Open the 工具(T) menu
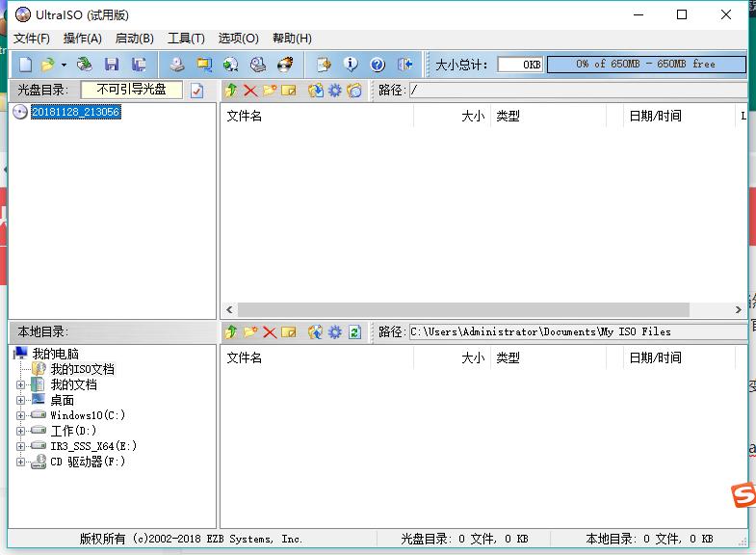Viewport: 756px width, 555px height. tap(186, 39)
